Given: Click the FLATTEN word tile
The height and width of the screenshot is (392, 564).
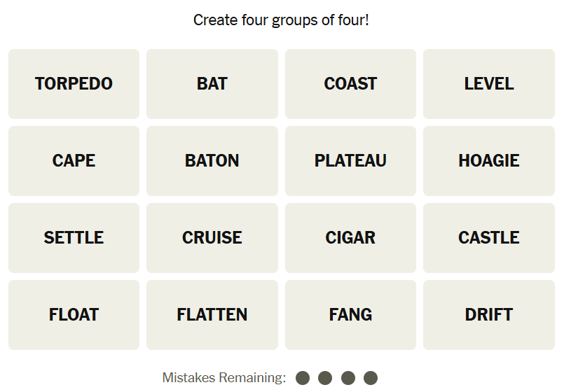Looking at the screenshot, I should pos(212,315).
